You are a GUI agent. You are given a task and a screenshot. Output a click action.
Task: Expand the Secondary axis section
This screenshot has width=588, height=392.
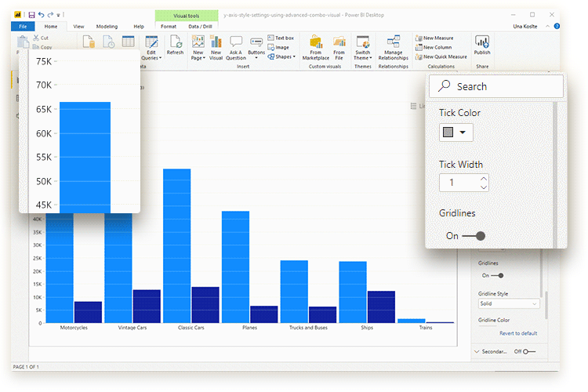tap(477, 351)
